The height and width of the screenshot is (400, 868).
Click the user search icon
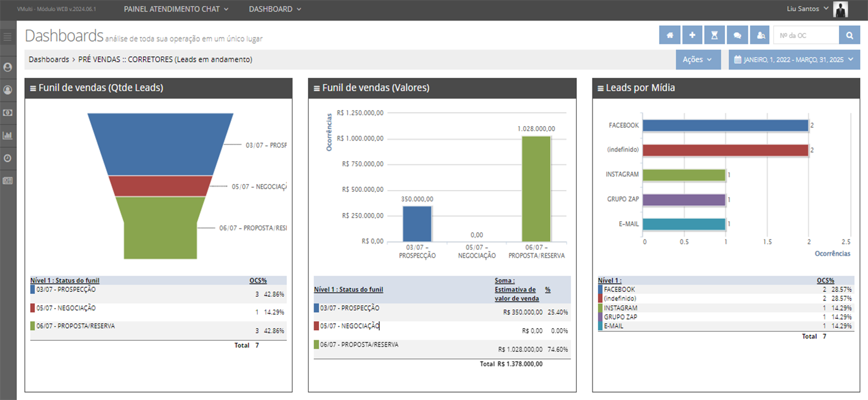click(760, 36)
